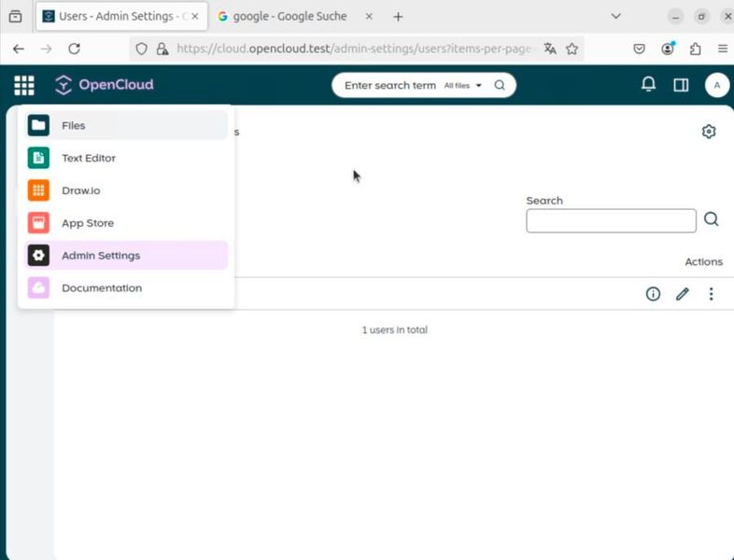Open the users list settings gear
The height and width of the screenshot is (560, 734).
709,132
